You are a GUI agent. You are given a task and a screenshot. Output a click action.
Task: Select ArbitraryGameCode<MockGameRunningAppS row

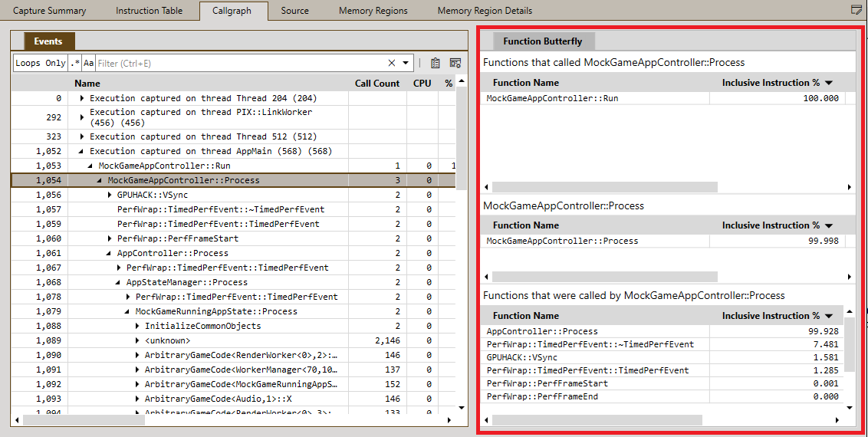[233, 384]
